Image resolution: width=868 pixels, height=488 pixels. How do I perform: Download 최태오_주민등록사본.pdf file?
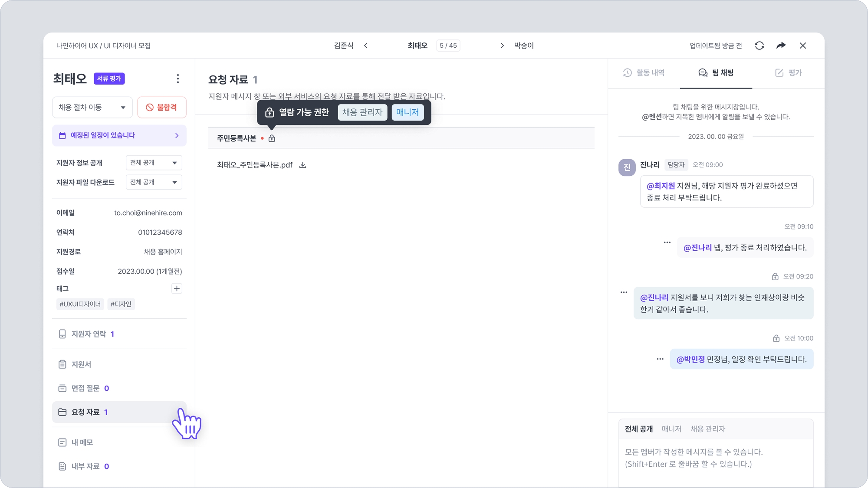303,165
